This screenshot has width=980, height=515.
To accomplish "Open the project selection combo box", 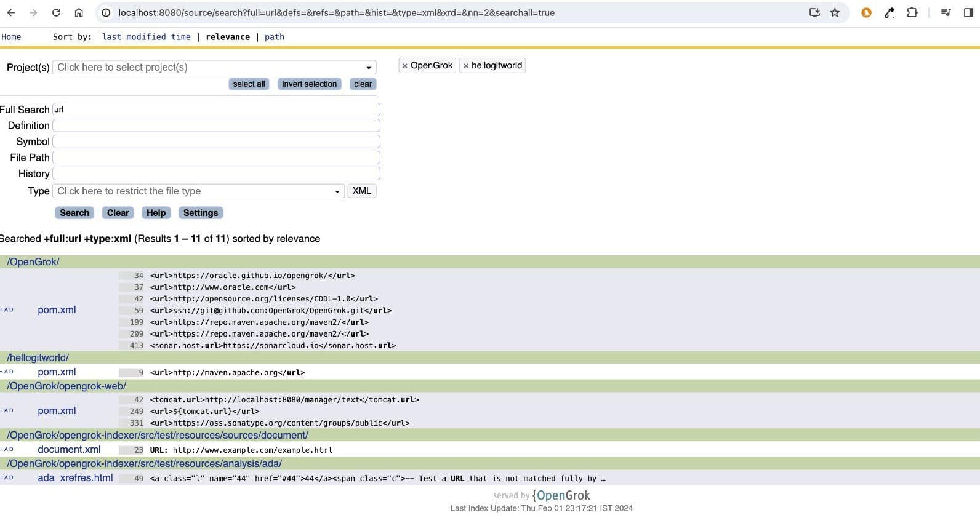I will coord(214,67).
